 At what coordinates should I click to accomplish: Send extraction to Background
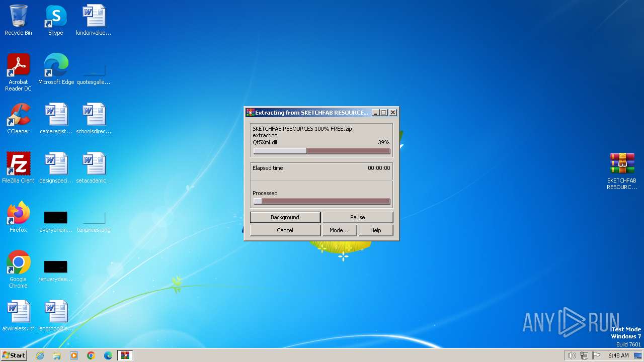285,217
